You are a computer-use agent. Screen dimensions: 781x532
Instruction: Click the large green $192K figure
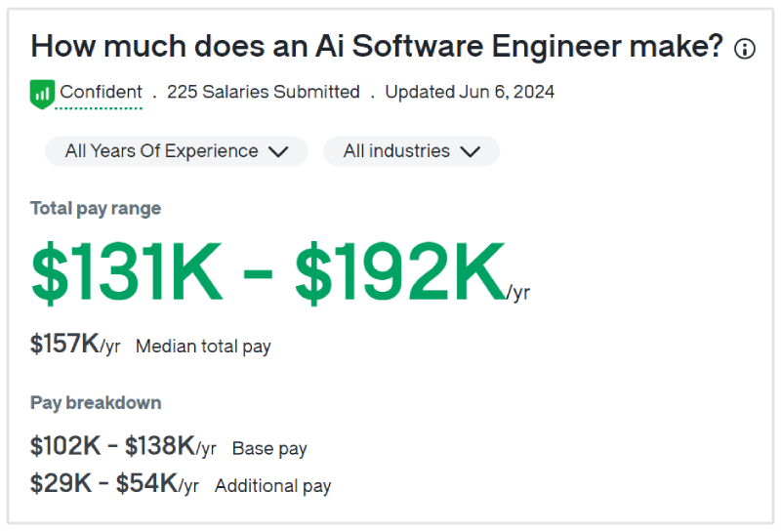[x=400, y=273]
